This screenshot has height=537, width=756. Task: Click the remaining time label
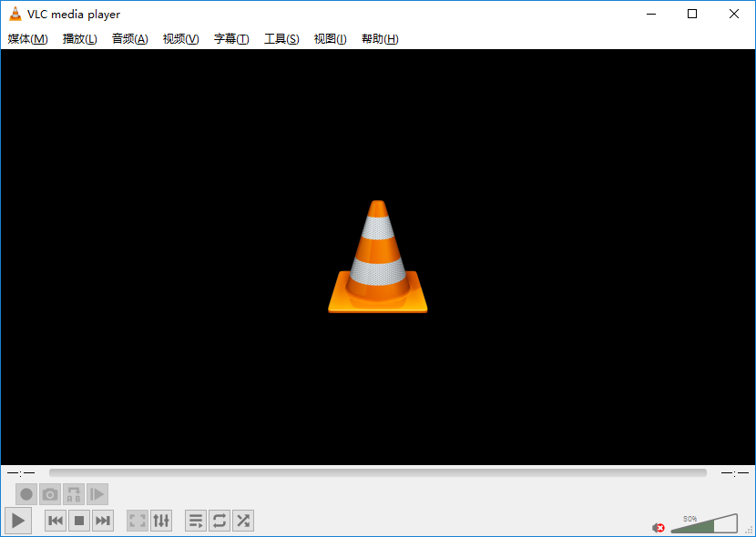(735, 473)
